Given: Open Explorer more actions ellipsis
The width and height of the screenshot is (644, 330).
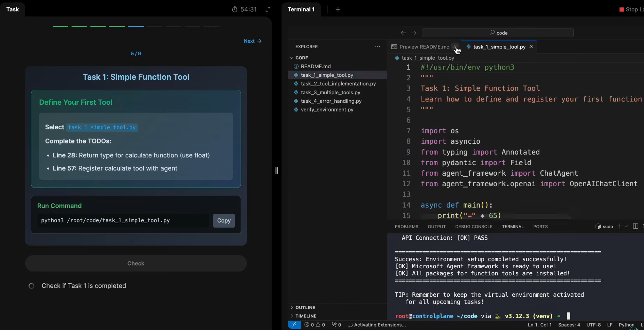Looking at the screenshot, I should pos(378,46).
